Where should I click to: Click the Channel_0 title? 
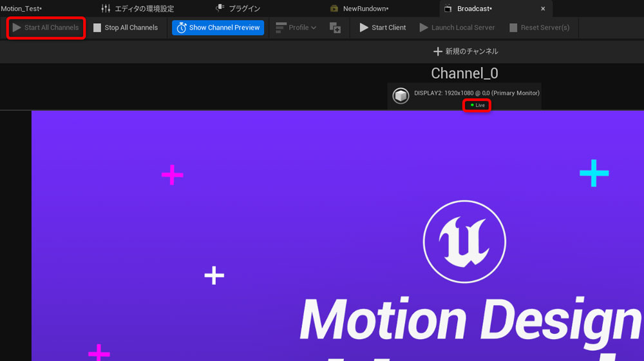tap(464, 73)
